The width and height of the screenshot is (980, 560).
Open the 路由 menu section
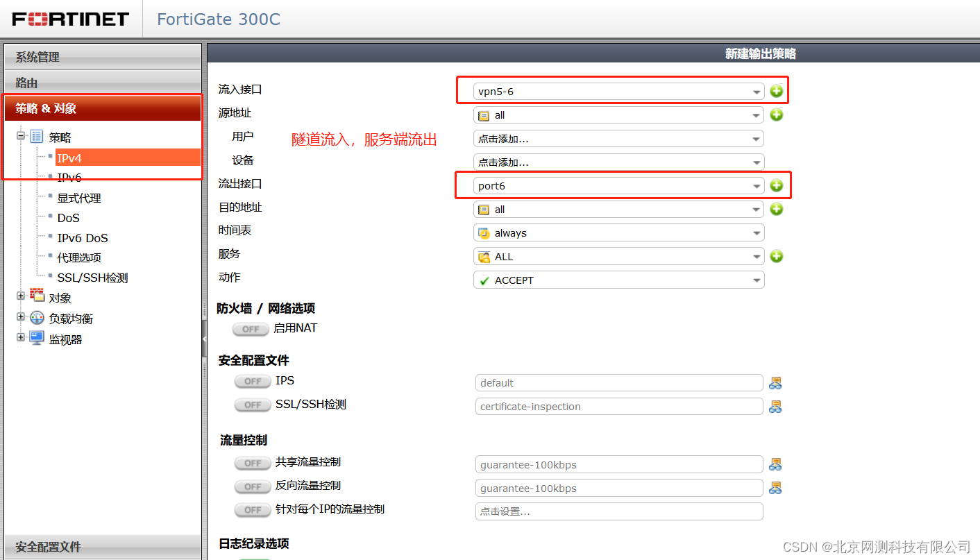(103, 83)
